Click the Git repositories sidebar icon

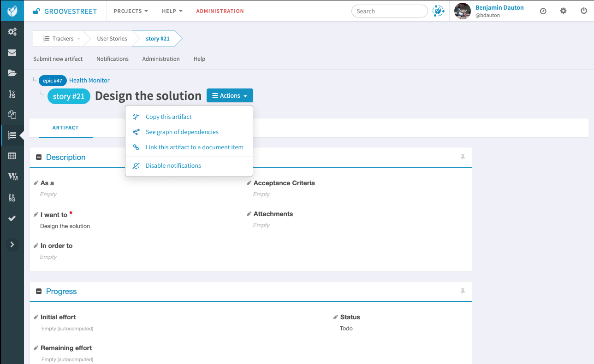click(12, 198)
